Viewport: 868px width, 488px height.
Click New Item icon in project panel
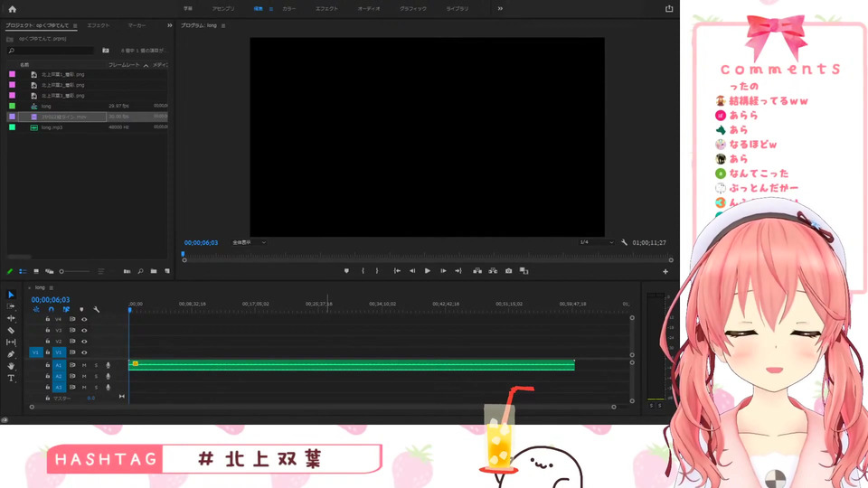[167, 271]
